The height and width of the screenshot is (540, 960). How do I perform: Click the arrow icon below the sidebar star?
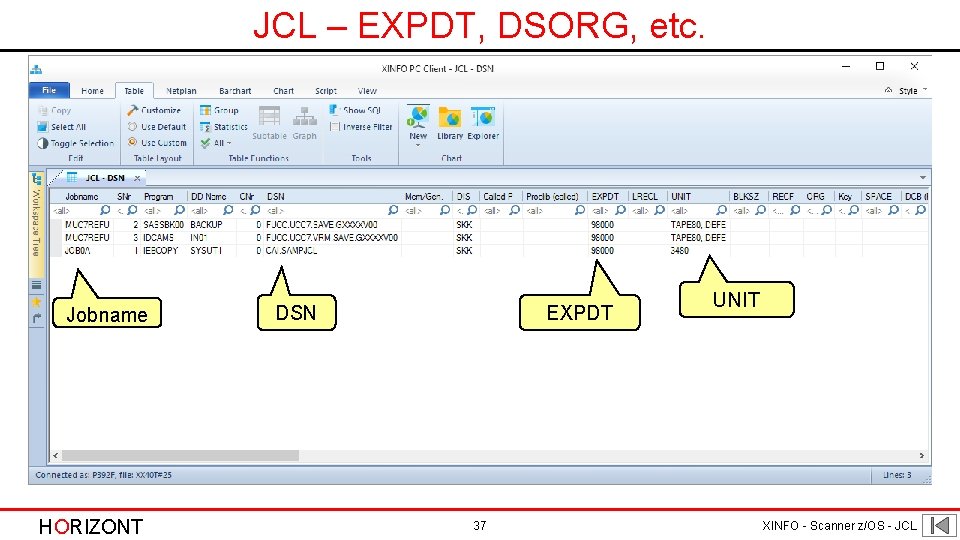click(37, 318)
